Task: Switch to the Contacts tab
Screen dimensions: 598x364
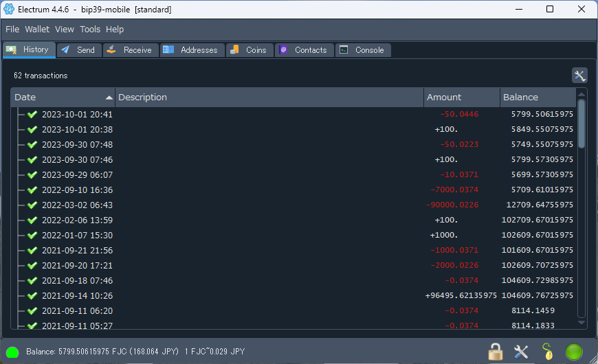Action: tap(304, 50)
